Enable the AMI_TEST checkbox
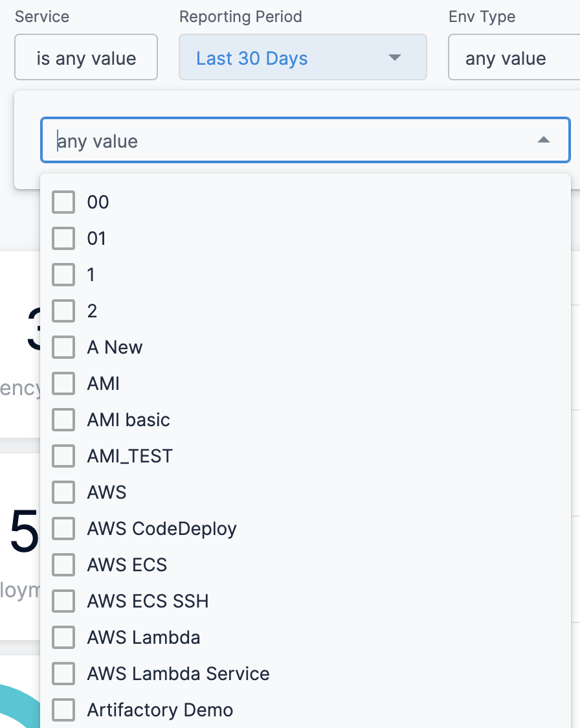Viewport: 580px width, 728px height. pyautogui.click(x=63, y=456)
